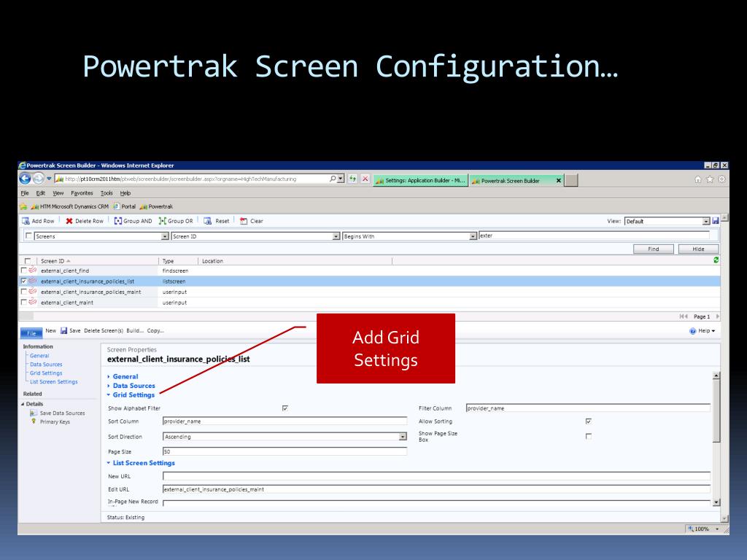Open the browser Tools gear icon
The height and width of the screenshot is (560, 747).
(x=721, y=179)
